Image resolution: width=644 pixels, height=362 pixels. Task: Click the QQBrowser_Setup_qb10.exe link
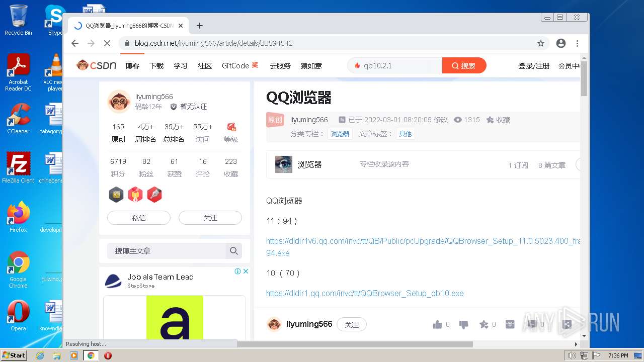pos(365,293)
